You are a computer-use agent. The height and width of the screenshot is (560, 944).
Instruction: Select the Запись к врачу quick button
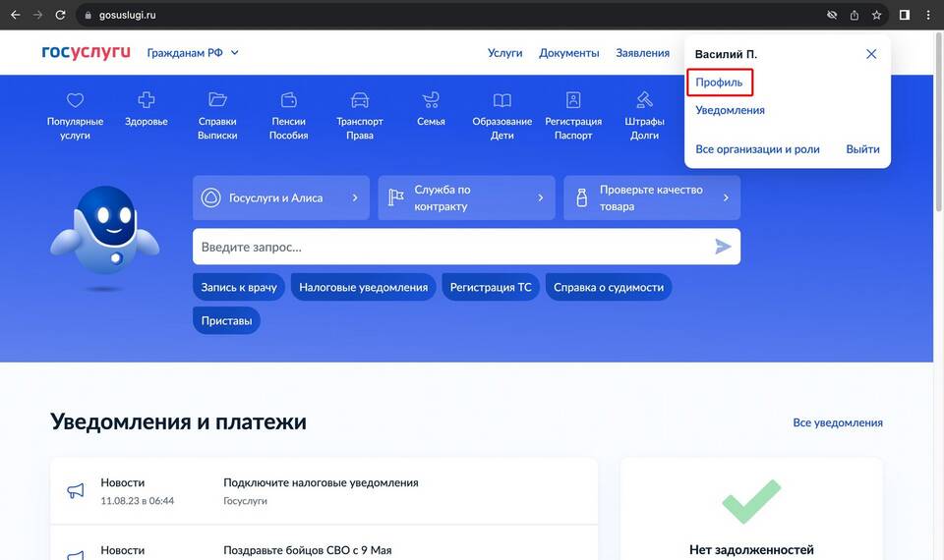(x=239, y=287)
